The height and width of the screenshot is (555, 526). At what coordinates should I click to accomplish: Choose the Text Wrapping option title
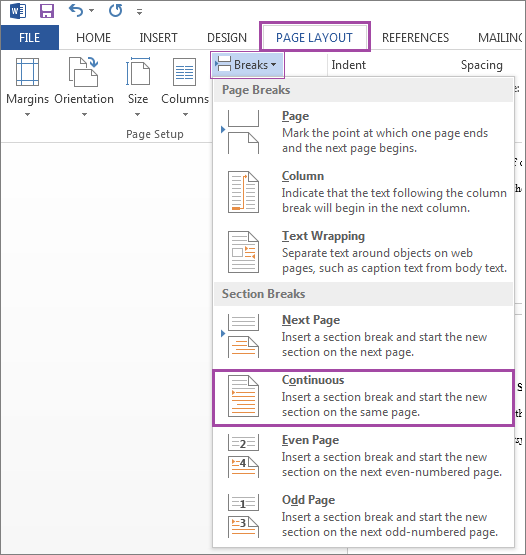click(x=323, y=236)
